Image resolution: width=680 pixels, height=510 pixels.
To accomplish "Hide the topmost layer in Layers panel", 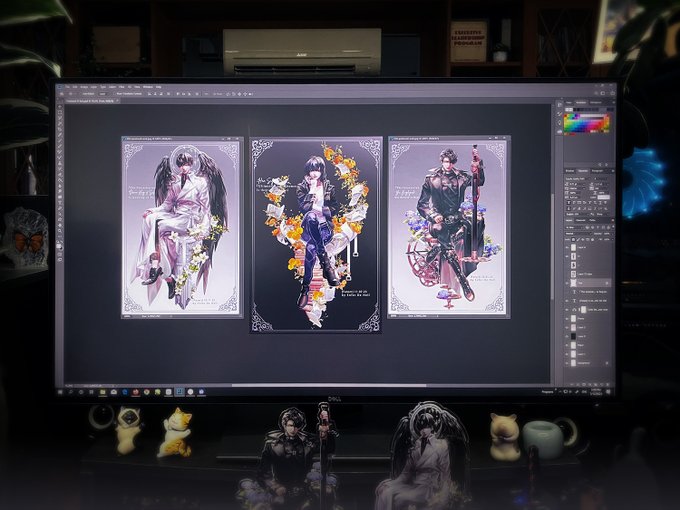I will point(567,247).
